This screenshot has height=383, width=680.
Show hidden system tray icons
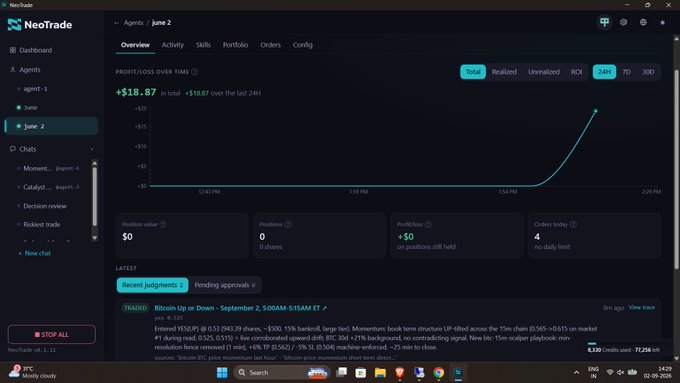coord(576,373)
